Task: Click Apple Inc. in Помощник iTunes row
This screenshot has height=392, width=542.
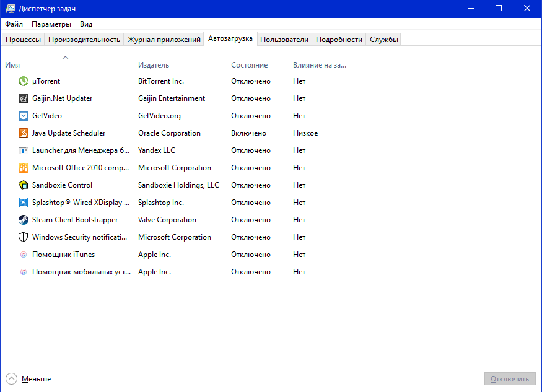Action: tap(154, 255)
